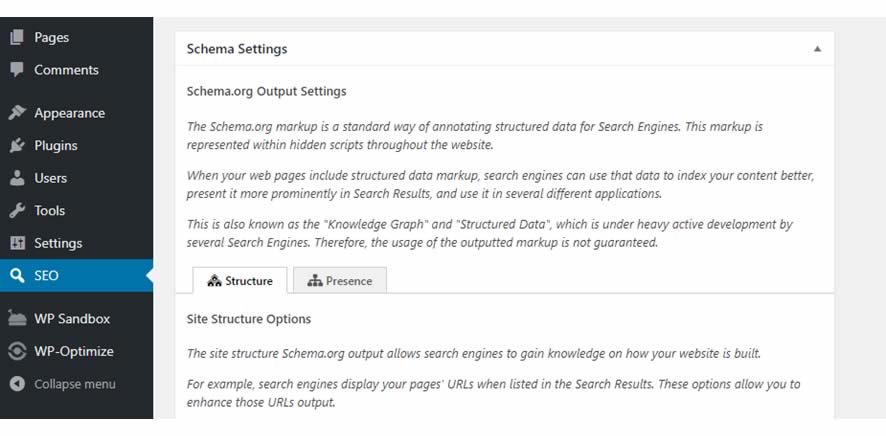Click the Schema Settings panel heading
Screen dimensions: 886x436
click(x=237, y=49)
